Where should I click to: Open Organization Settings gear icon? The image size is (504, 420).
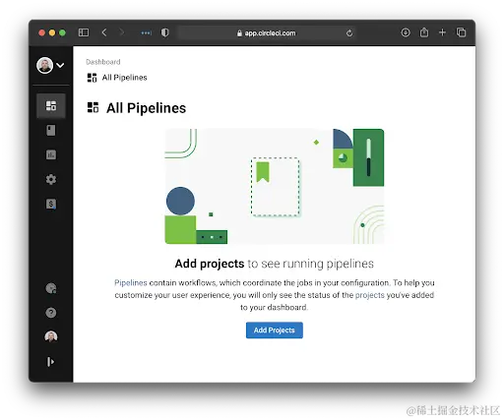pos(51,179)
